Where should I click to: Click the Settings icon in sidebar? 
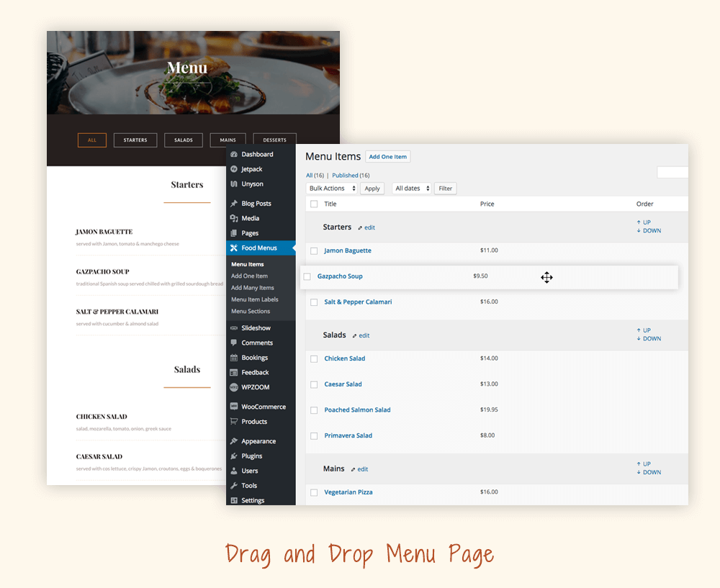click(234, 500)
